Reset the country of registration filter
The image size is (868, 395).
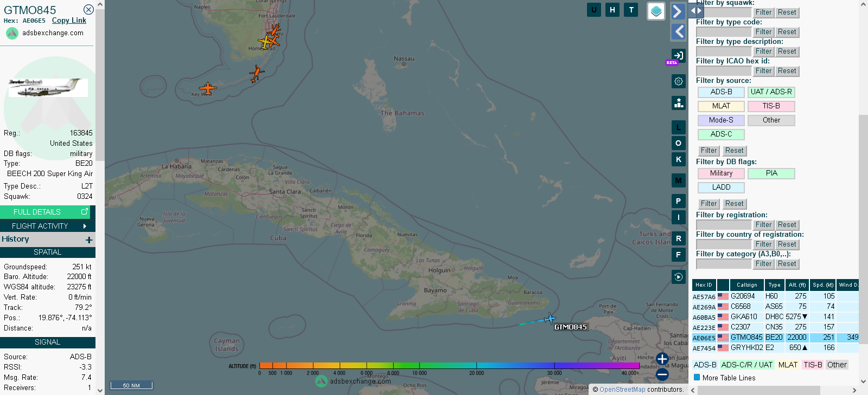pyautogui.click(x=787, y=244)
